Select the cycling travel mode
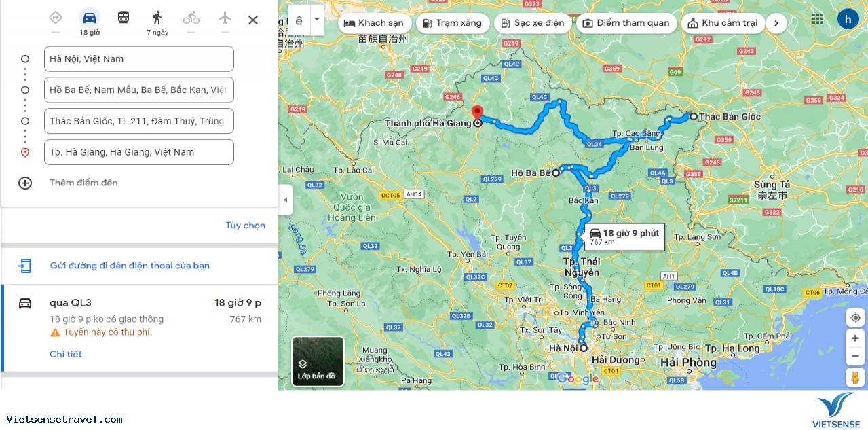 tap(191, 18)
